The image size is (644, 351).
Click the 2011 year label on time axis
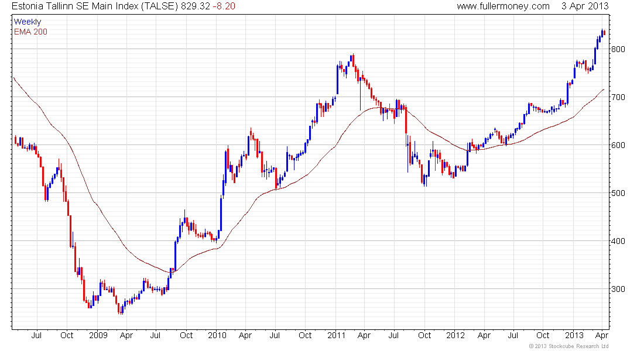point(336,335)
